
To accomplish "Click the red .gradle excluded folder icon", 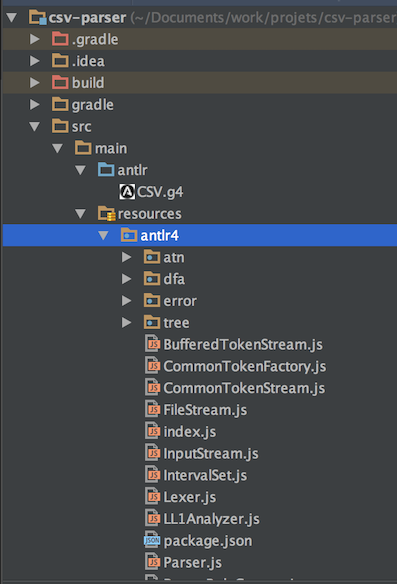I will (x=60, y=39).
